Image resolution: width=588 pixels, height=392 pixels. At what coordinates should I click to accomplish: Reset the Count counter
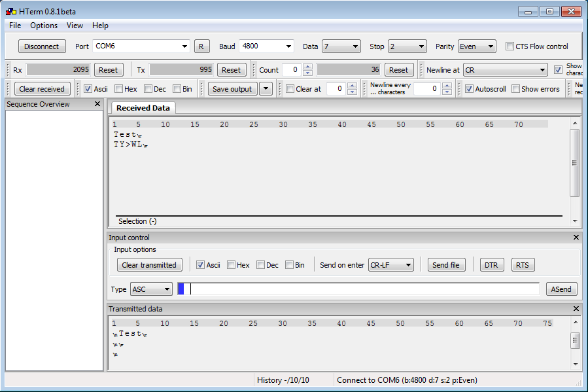(398, 70)
